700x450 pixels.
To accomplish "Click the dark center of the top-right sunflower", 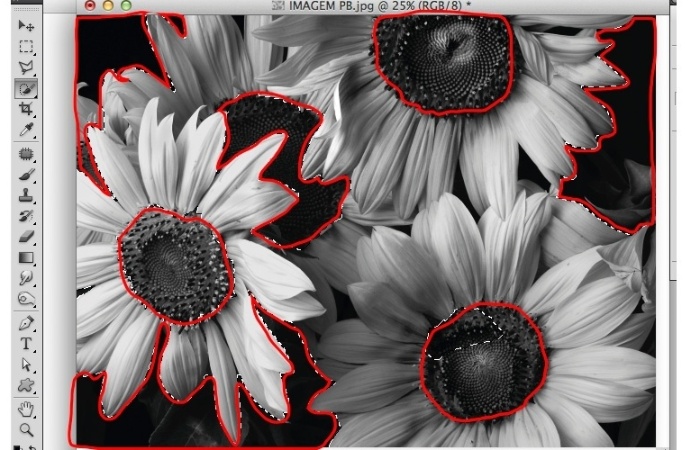I will [446, 62].
